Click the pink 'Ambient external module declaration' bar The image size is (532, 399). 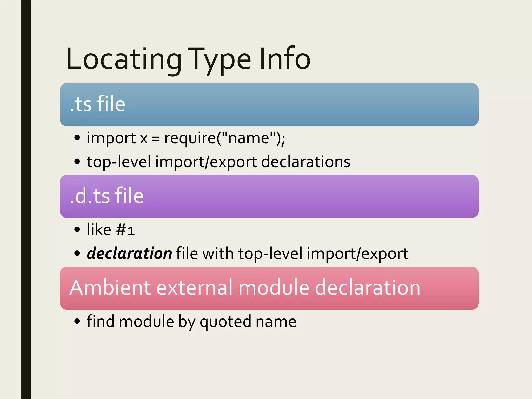(x=269, y=288)
